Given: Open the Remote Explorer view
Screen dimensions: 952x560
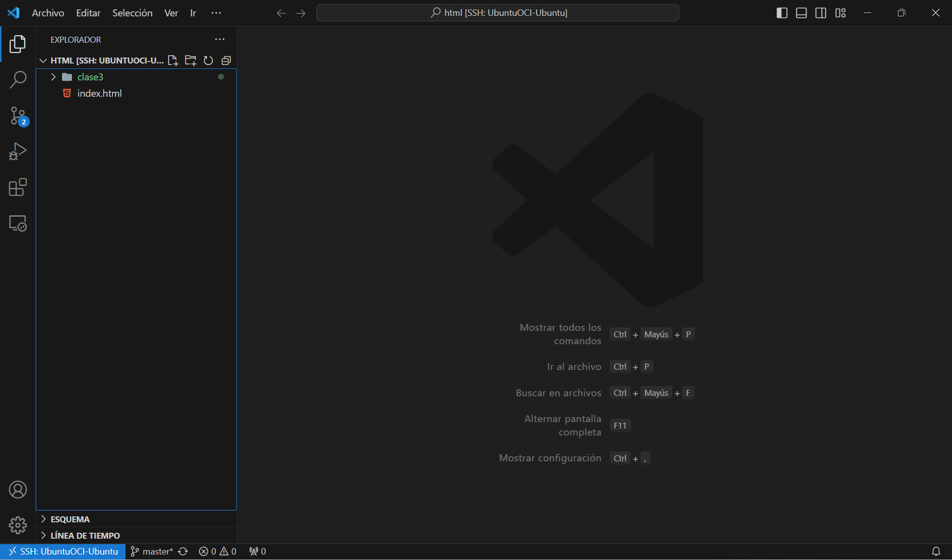Looking at the screenshot, I should coord(18,223).
